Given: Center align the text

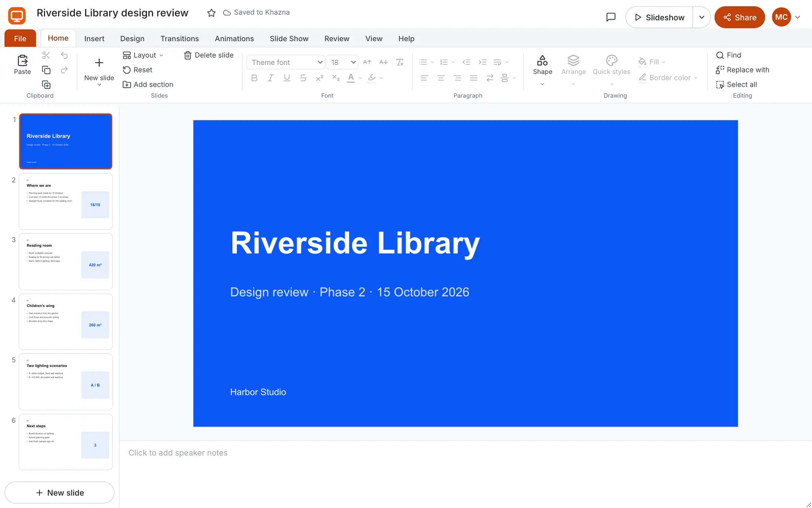Looking at the screenshot, I should [x=441, y=78].
